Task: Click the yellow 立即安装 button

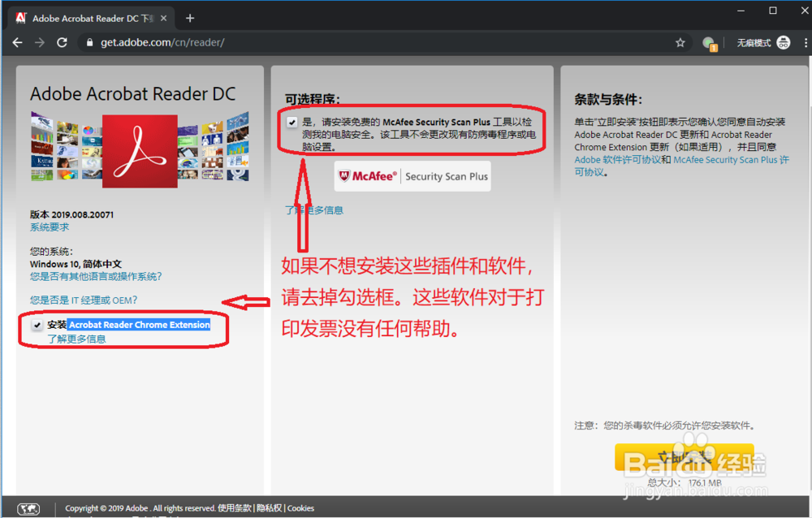Action: pyautogui.click(x=684, y=457)
